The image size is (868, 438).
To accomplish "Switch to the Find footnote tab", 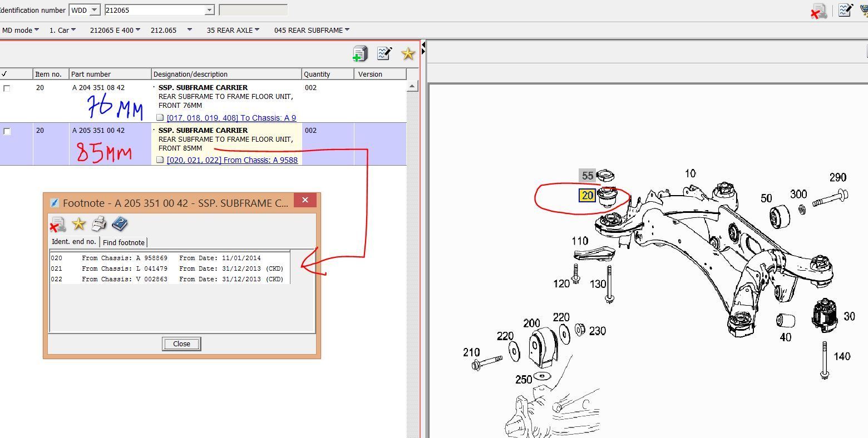I will pyautogui.click(x=124, y=242).
